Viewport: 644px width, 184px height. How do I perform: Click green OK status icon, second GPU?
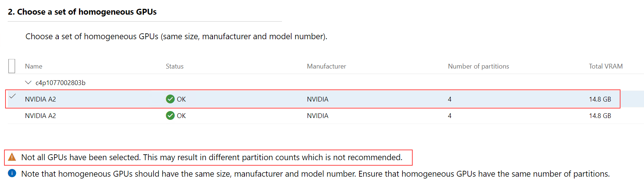(170, 115)
